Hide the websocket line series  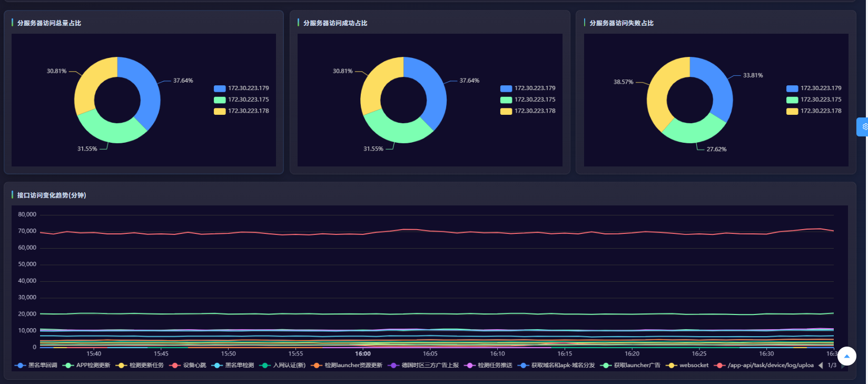pos(687,365)
